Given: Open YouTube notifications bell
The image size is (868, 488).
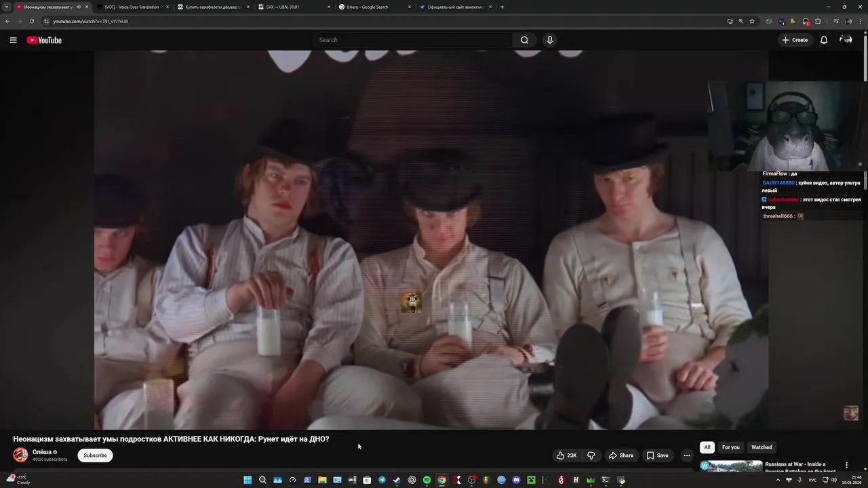Looking at the screenshot, I should pos(824,40).
